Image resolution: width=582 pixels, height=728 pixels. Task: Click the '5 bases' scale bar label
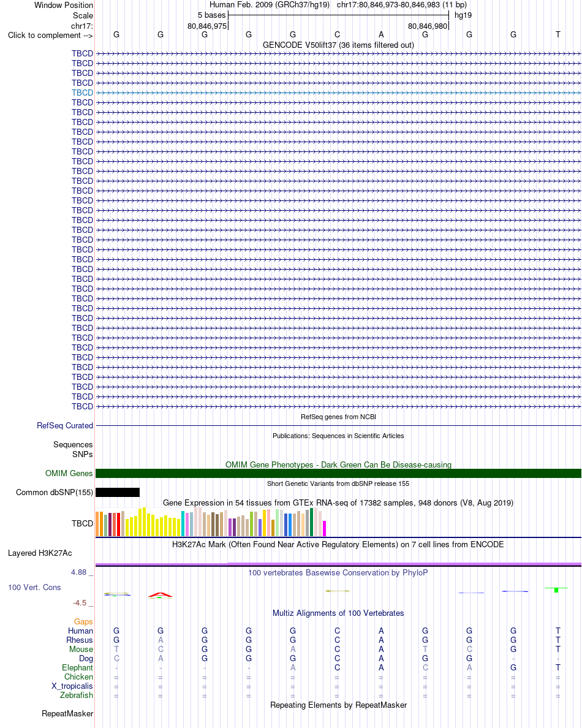pos(211,15)
